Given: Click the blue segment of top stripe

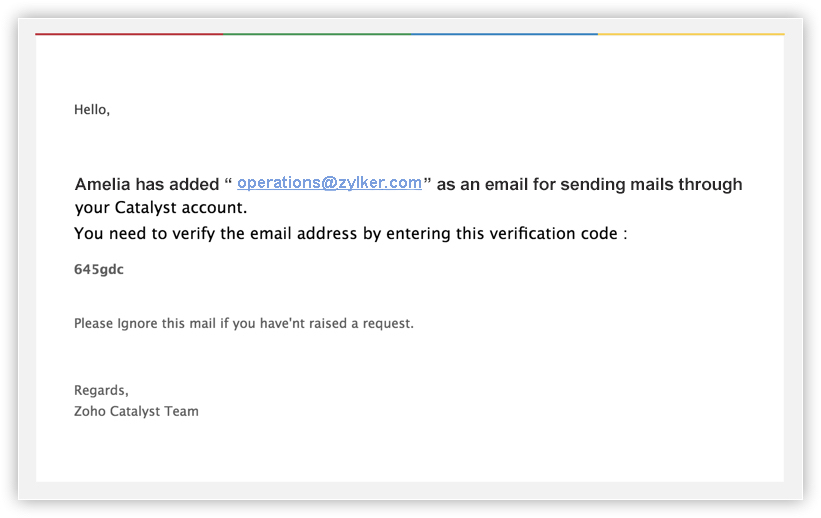Looking at the screenshot, I should click(x=503, y=34).
